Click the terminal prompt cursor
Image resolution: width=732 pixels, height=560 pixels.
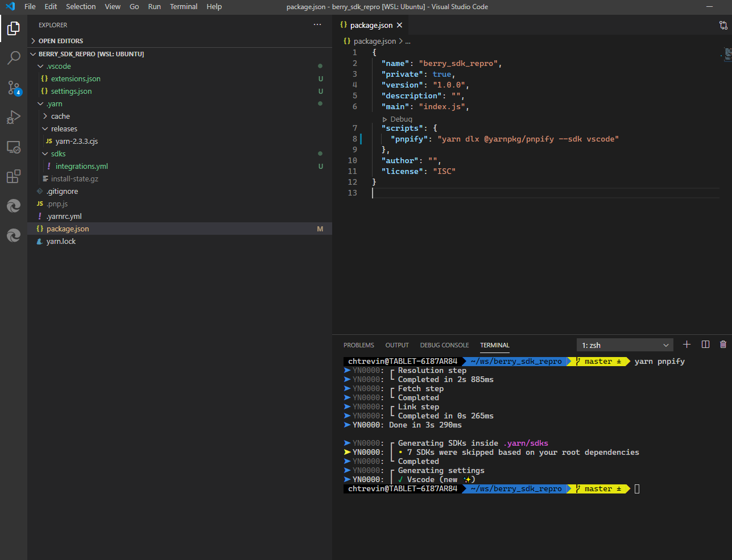click(637, 489)
